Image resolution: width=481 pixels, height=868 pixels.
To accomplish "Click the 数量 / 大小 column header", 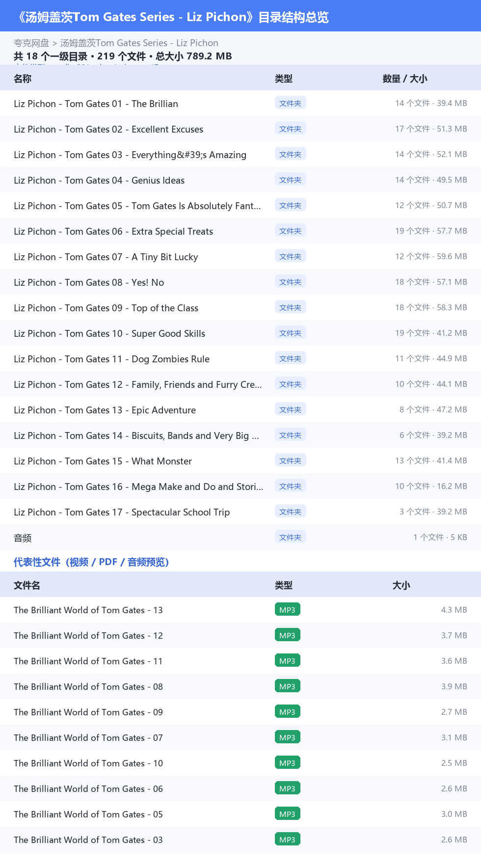I will coord(405,79).
